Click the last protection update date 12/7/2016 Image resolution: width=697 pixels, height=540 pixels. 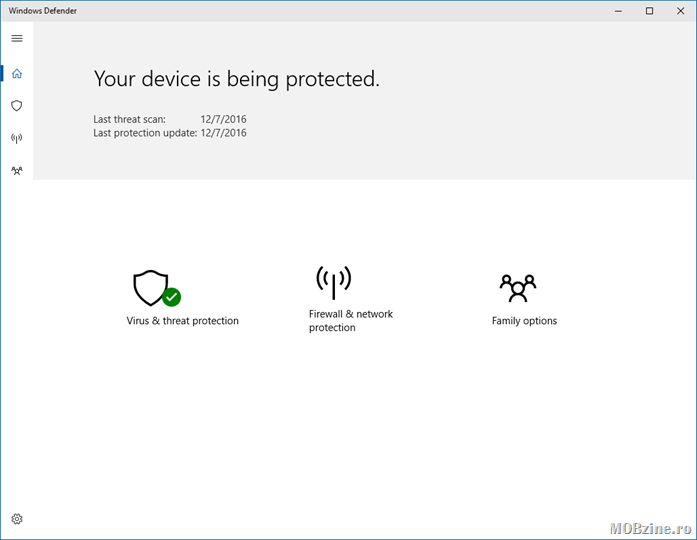click(x=223, y=133)
